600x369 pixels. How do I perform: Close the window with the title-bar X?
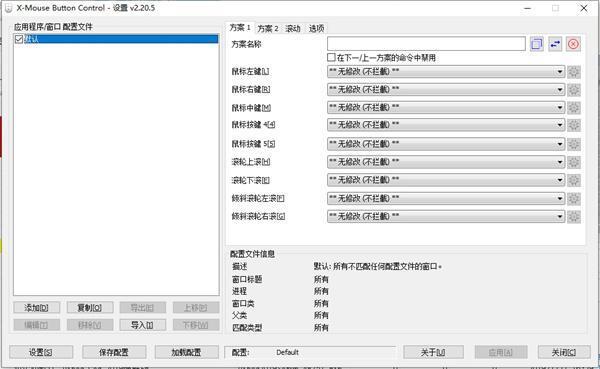tap(584, 8)
